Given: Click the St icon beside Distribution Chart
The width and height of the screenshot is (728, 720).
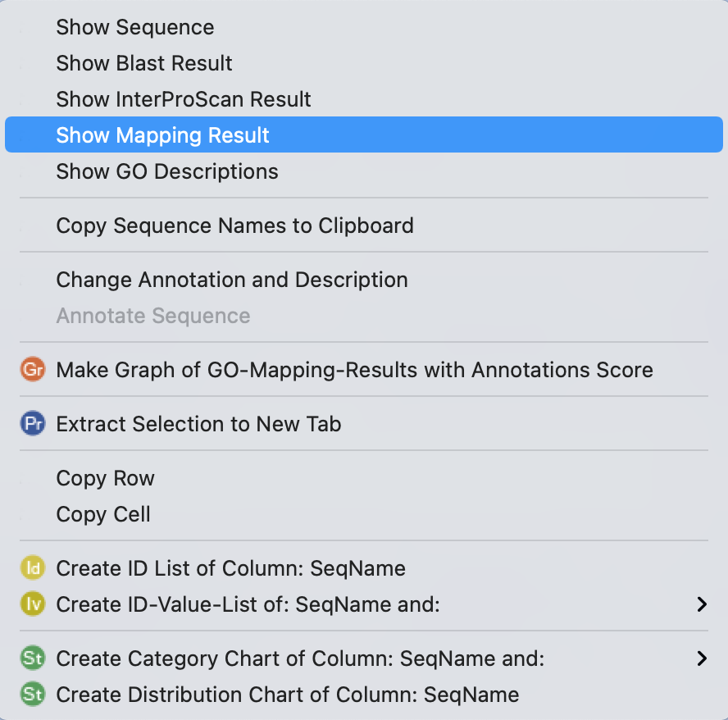Looking at the screenshot, I should [x=34, y=695].
